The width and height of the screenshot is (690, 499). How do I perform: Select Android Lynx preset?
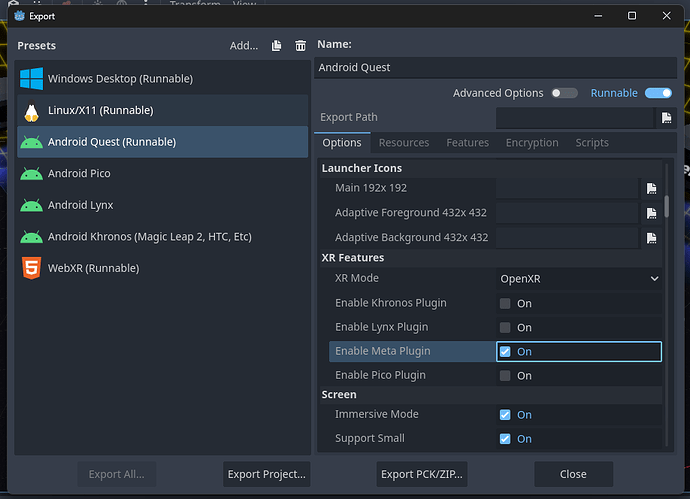point(162,205)
